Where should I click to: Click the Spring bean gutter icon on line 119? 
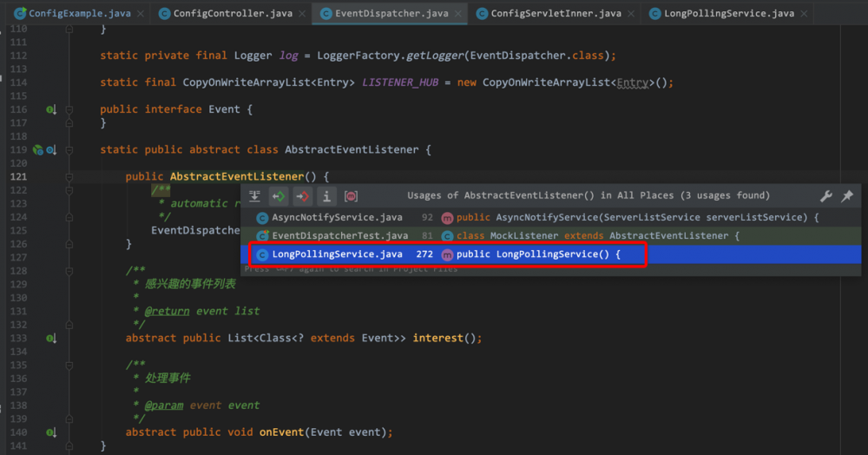click(x=37, y=150)
